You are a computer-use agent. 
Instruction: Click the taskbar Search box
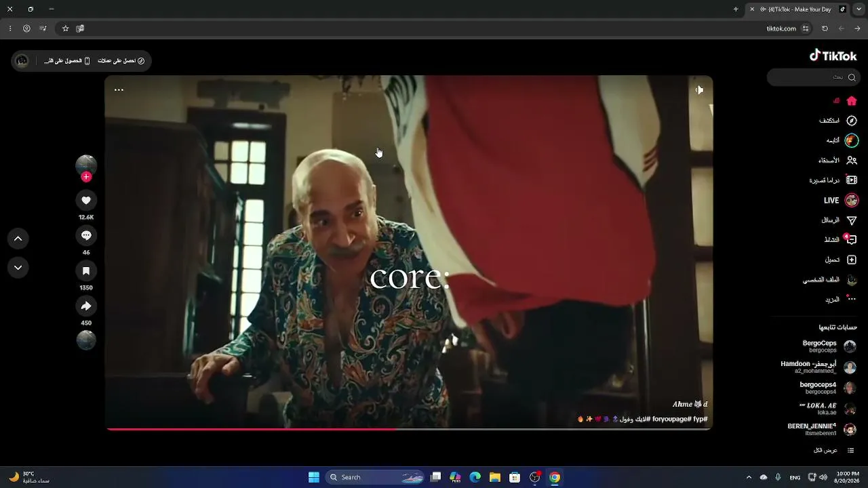pyautogui.click(x=375, y=477)
